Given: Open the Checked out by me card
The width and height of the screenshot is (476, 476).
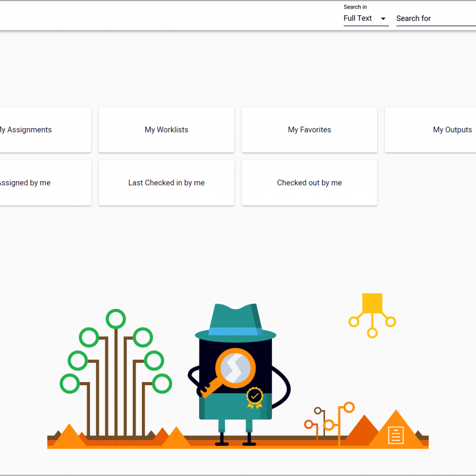Looking at the screenshot, I should tap(309, 183).
